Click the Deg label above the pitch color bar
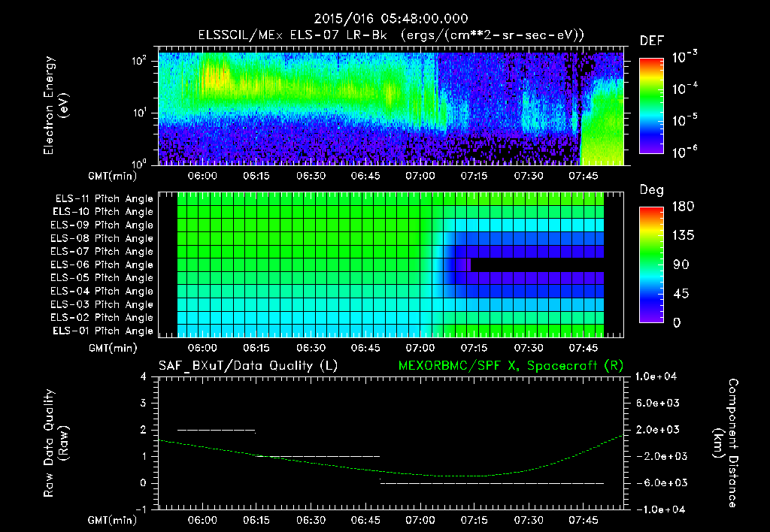 pyautogui.click(x=652, y=190)
